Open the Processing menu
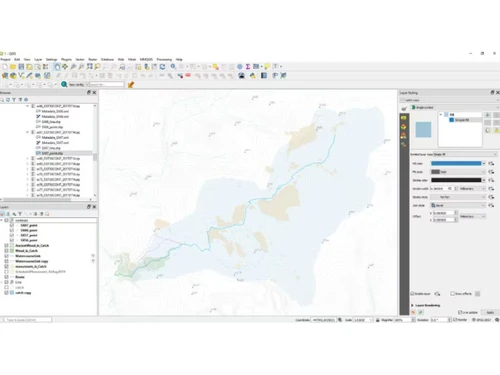 [x=164, y=59]
